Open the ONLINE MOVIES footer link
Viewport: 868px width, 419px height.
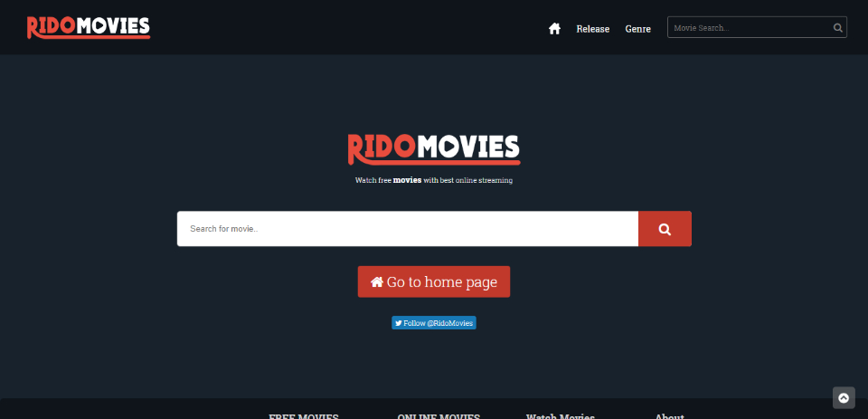coord(439,416)
